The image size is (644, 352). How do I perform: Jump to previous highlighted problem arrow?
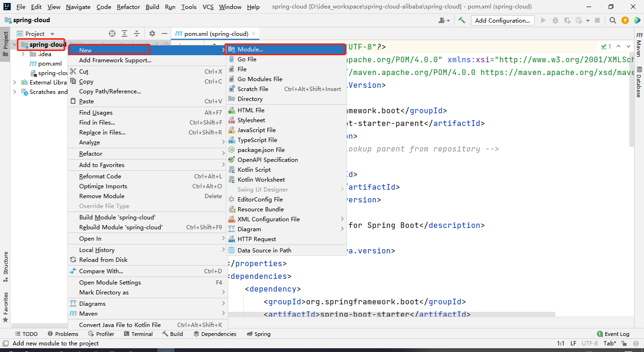pyautogui.click(x=619, y=46)
